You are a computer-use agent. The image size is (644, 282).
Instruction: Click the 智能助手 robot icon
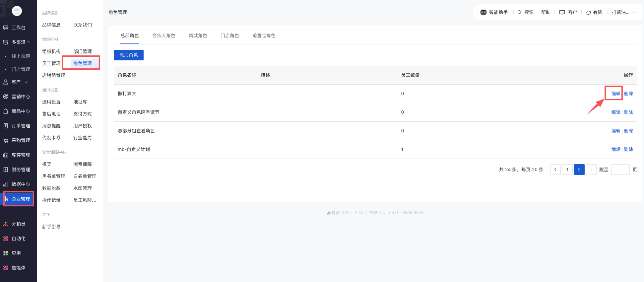(483, 12)
